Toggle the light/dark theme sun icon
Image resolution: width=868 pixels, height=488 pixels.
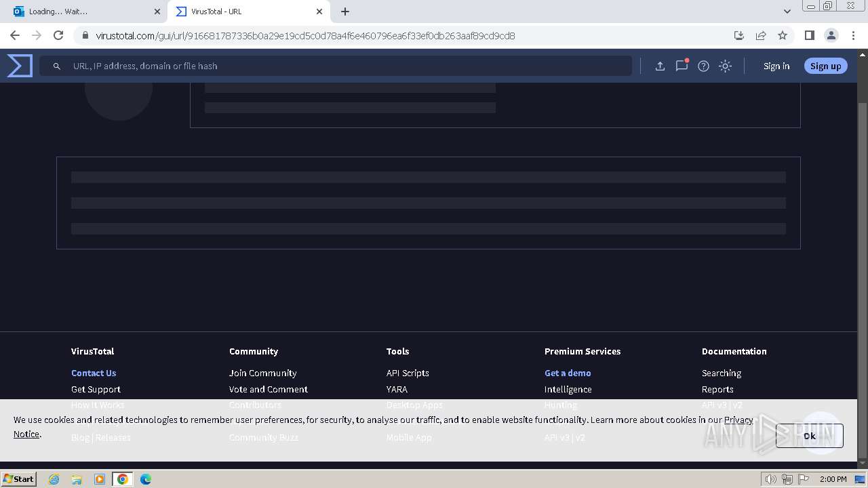pyautogui.click(x=725, y=66)
